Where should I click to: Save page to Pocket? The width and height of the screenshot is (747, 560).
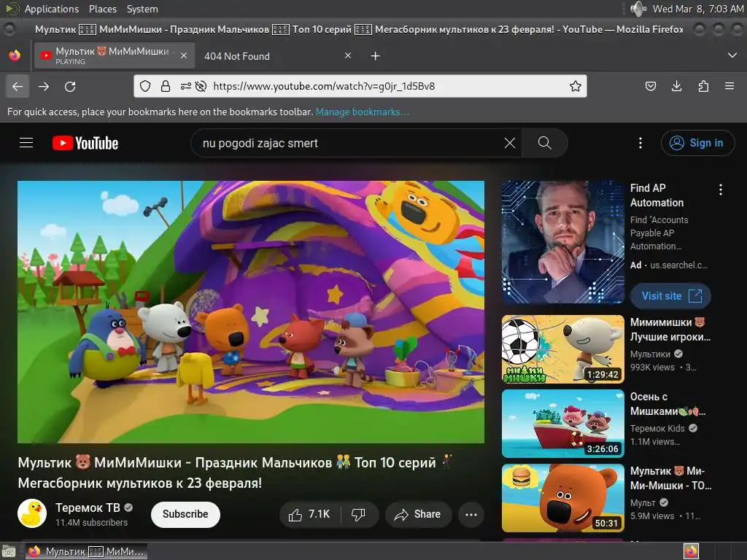650,86
